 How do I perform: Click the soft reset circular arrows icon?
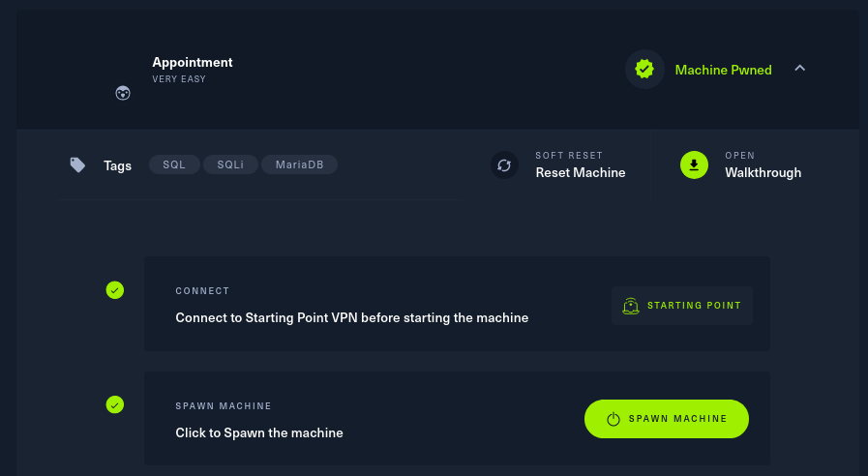504,165
